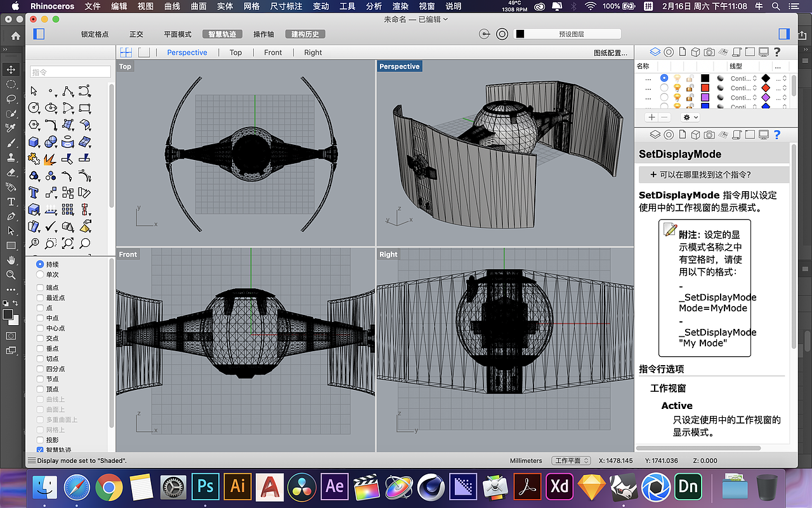This screenshot has width=812, height=508.
Task: Add a new layer with plus button
Action: click(x=651, y=117)
